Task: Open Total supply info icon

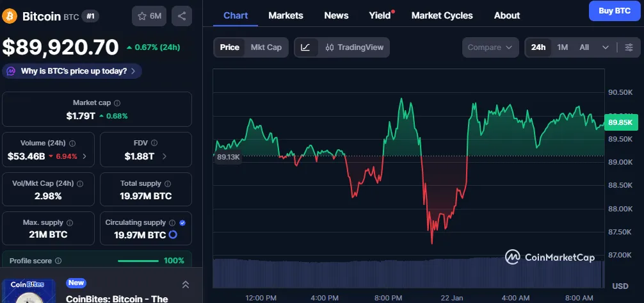Action: (168, 183)
